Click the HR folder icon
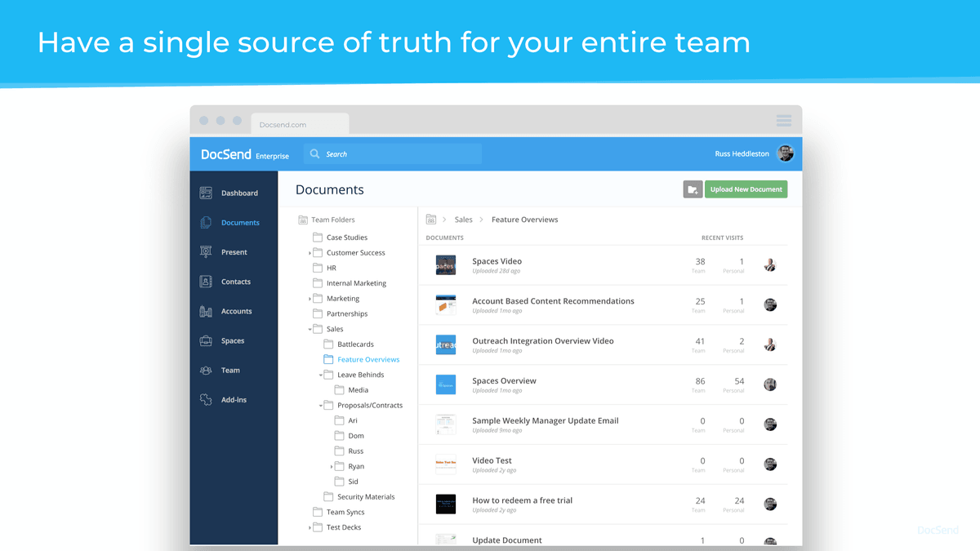The width and height of the screenshot is (980, 551). click(318, 268)
